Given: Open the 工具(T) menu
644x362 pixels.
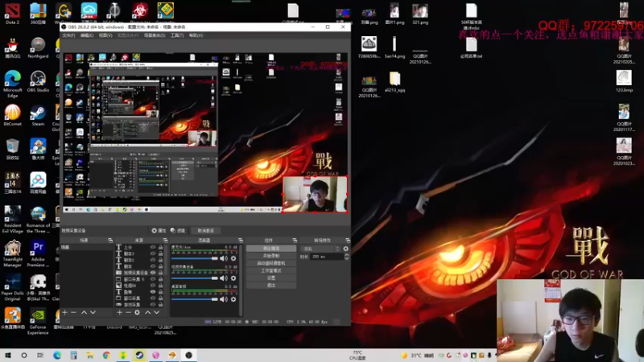Looking at the screenshot, I should [x=177, y=35].
